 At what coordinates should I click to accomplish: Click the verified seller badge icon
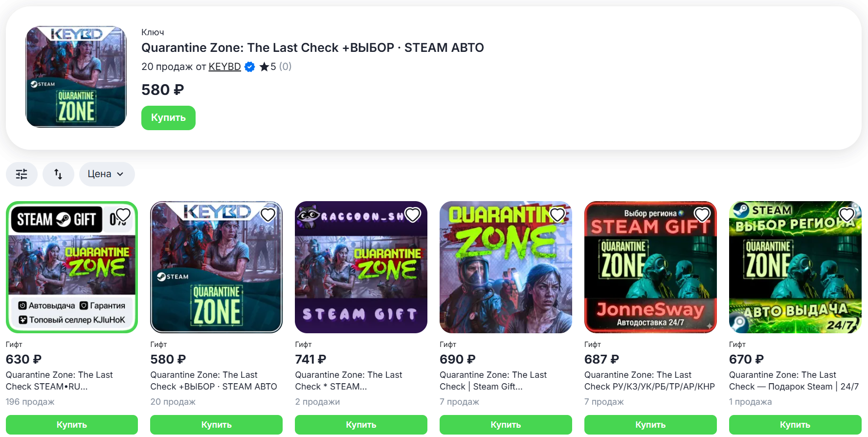tap(249, 67)
